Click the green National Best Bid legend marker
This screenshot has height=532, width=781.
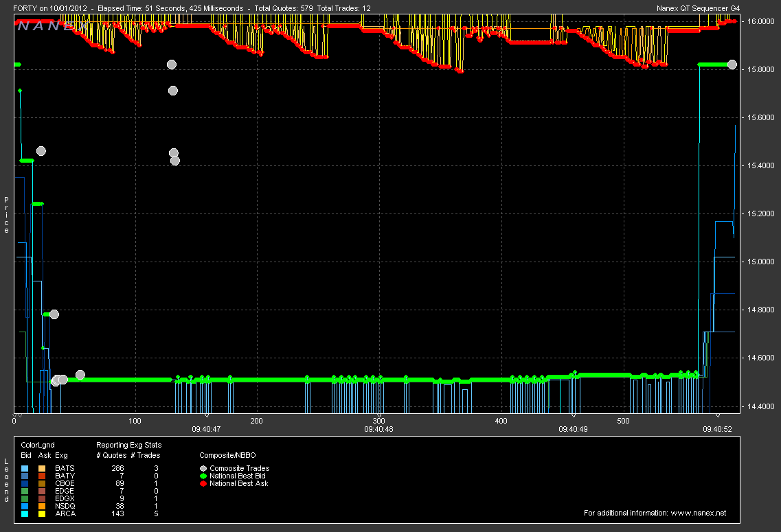pos(203,476)
